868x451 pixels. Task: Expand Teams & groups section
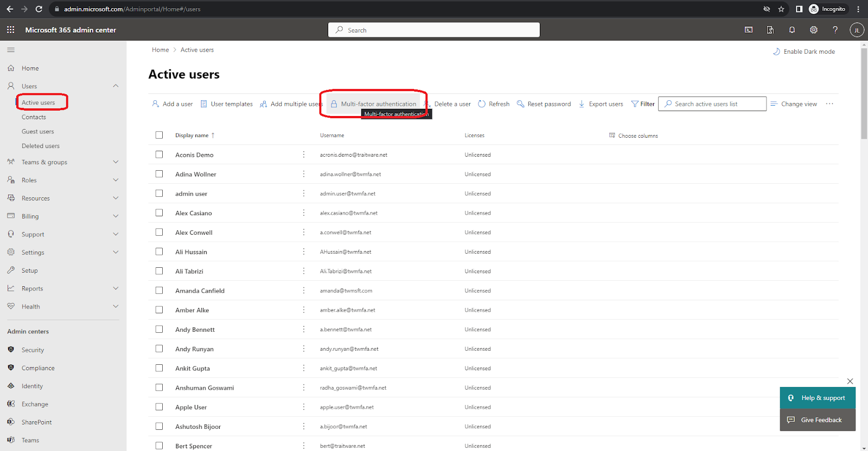click(116, 162)
